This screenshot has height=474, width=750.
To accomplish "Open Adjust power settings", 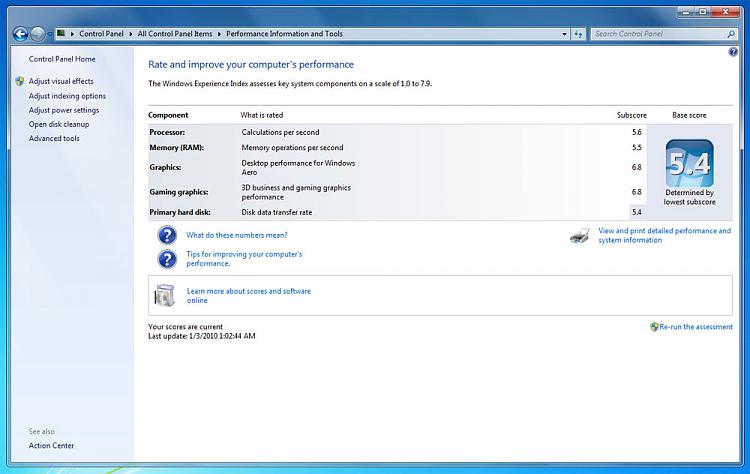I will pyautogui.click(x=64, y=110).
